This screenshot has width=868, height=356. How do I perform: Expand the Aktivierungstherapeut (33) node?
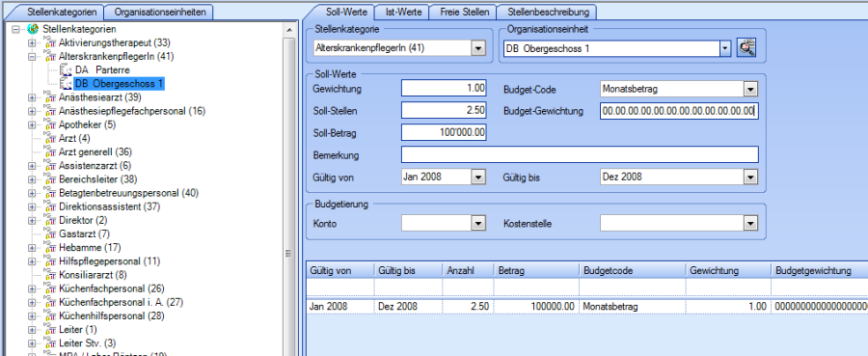tap(32, 42)
